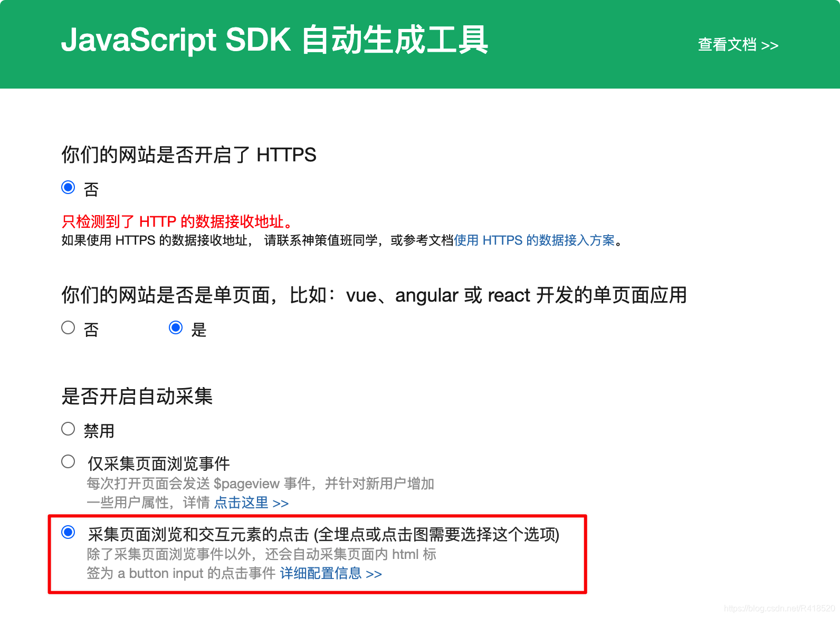The height and width of the screenshot is (618, 840).
Task: Click the JavaScript SDK 自动生成工具 title
Action: click(x=274, y=40)
